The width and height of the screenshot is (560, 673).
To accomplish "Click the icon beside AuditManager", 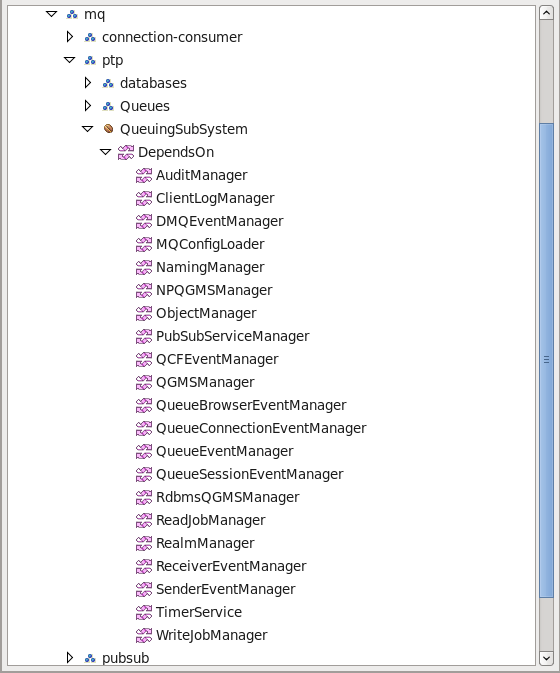I will pos(144,175).
